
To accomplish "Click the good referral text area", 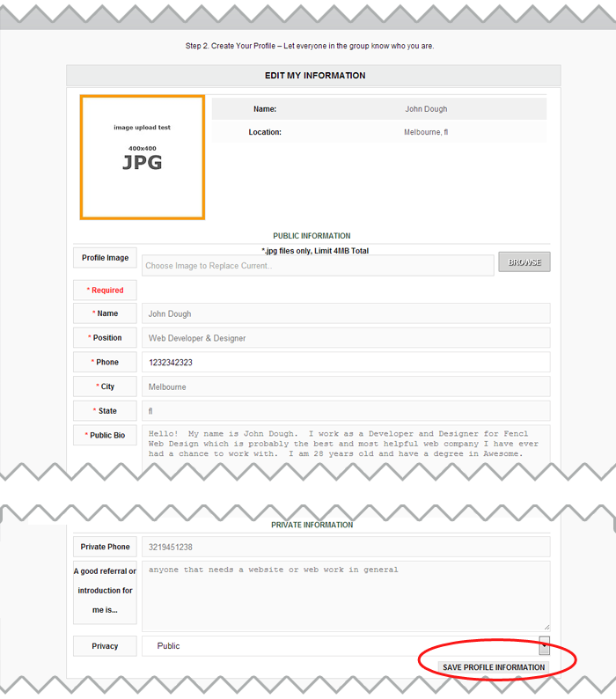I will point(345,595).
